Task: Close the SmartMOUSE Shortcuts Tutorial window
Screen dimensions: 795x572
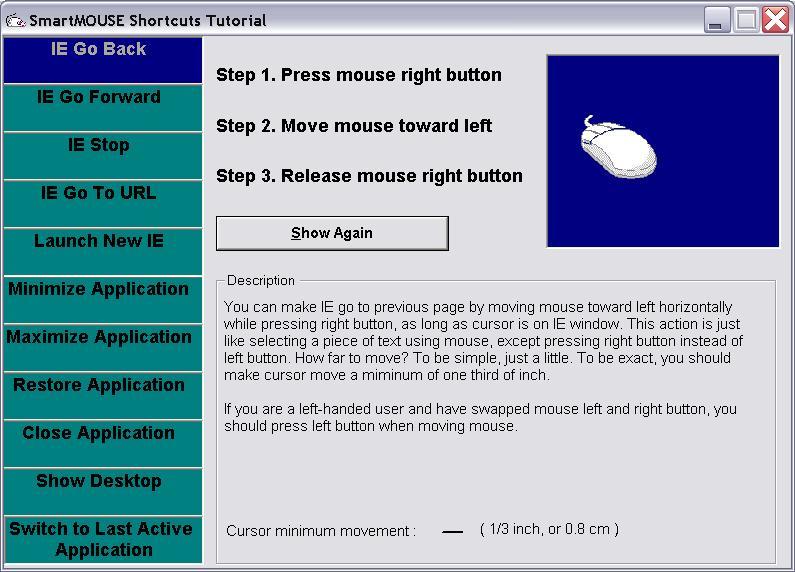Action: coord(775,20)
